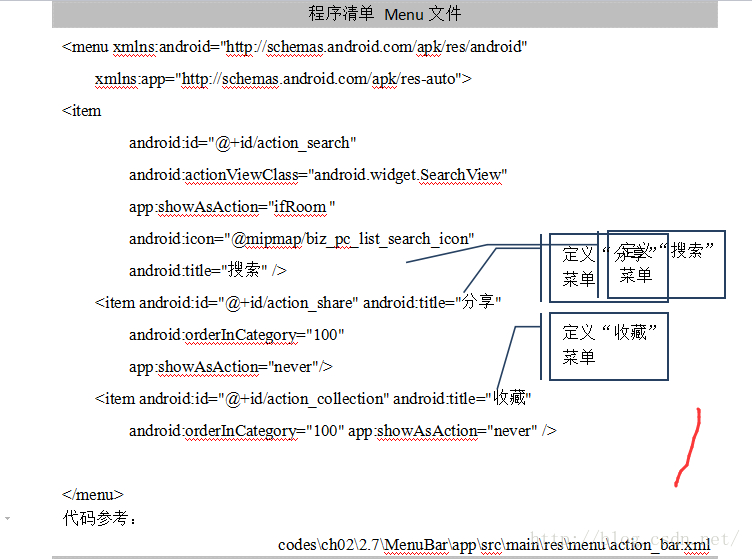Click the app:showAsAction="ifRoom" line
Image resolution: width=752 pixels, height=559 pixels.
pyautogui.click(x=232, y=207)
